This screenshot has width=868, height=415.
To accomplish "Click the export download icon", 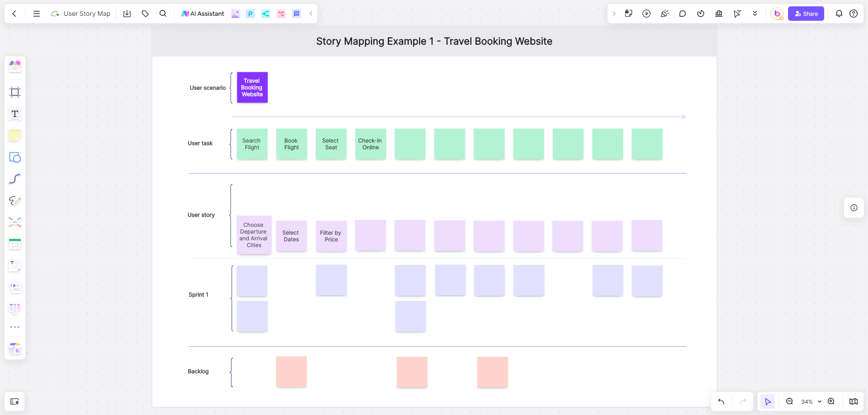I will coord(127,14).
